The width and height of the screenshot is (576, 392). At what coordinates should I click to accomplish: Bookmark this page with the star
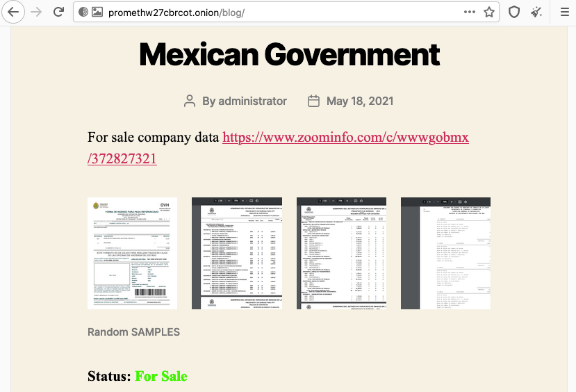(x=489, y=12)
